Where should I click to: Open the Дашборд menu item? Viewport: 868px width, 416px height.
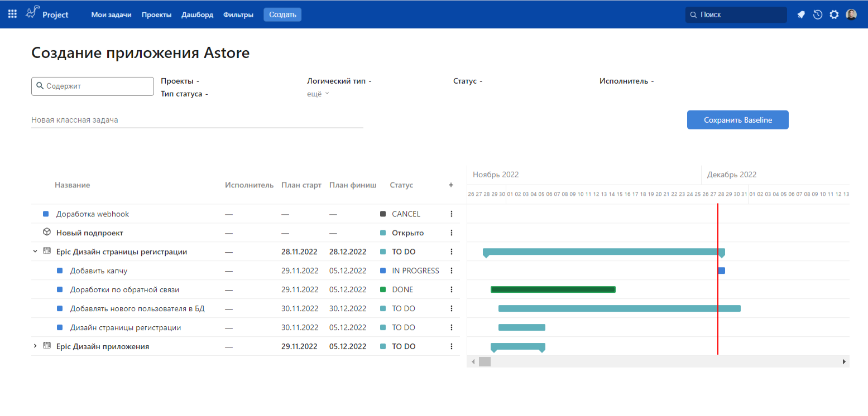(x=197, y=15)
